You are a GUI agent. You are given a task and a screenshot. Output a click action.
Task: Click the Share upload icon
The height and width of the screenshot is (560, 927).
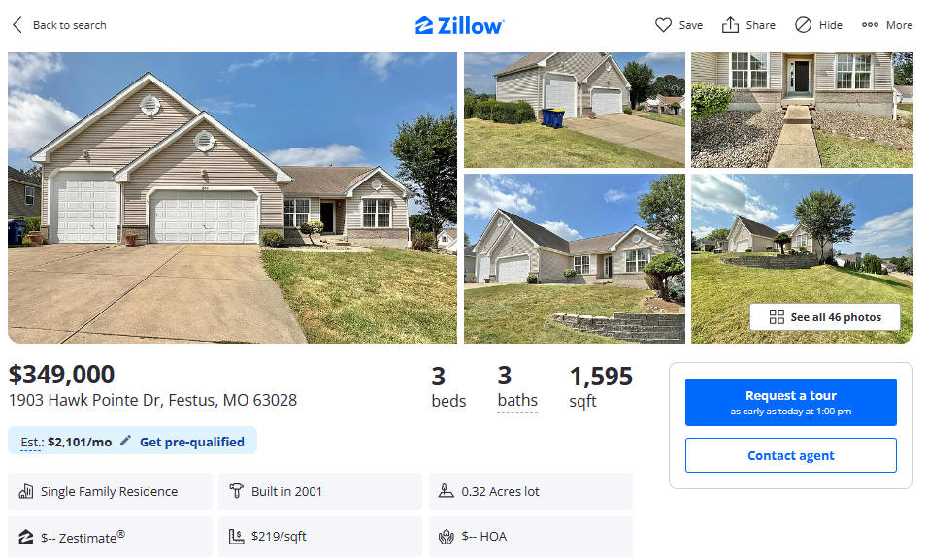(730, 25)
